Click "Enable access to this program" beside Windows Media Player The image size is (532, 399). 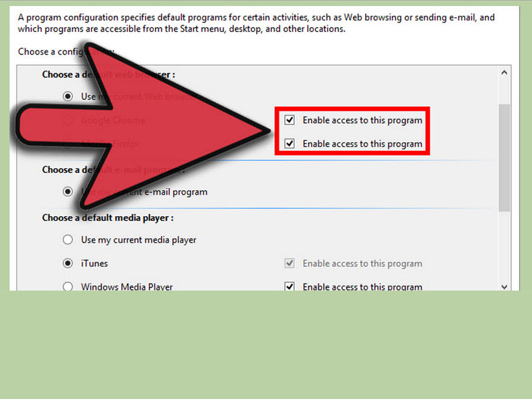[x=362, y=287]
